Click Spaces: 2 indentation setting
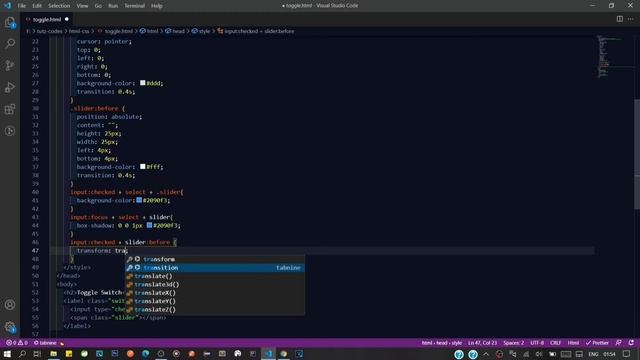Image resolution: width=640 pixels, height=360 pixels. tap(513, 343)
